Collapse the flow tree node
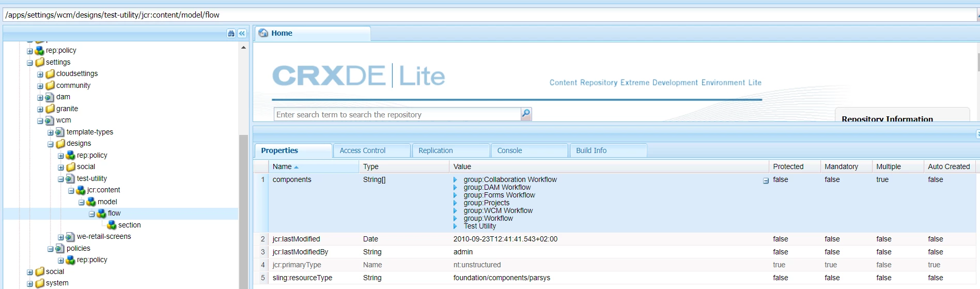The image size is (980, 289). click(92, 214)
